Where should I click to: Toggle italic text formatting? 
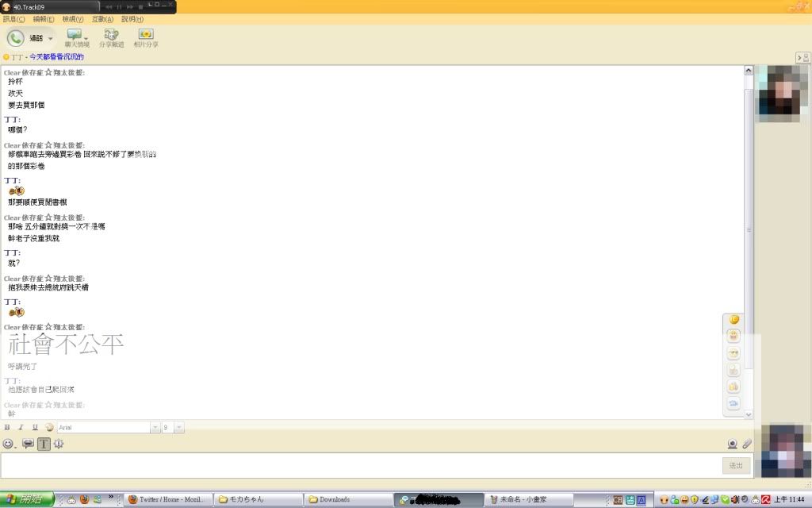pos(21,427)
